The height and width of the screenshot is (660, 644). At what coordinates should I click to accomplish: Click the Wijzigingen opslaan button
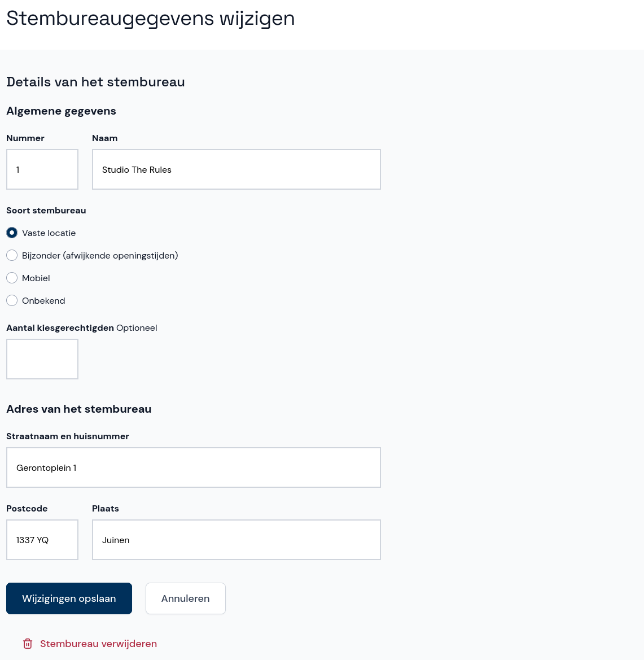[69, 598]
